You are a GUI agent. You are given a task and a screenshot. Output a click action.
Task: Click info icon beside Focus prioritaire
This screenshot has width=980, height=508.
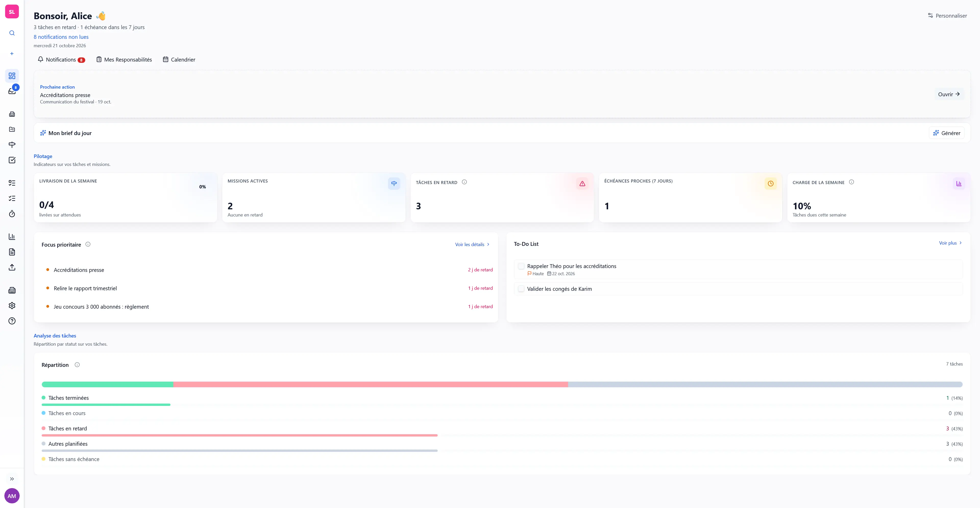click(x=88, y=244)
